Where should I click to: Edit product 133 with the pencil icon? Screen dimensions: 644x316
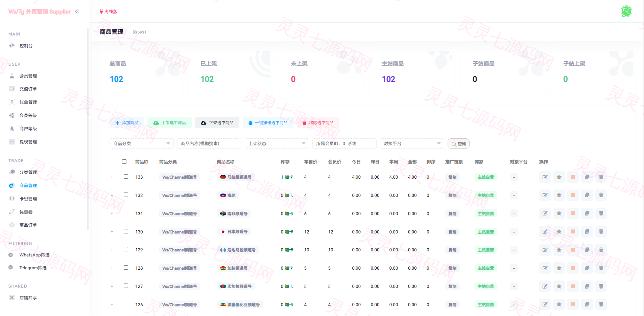coord(545,177)
